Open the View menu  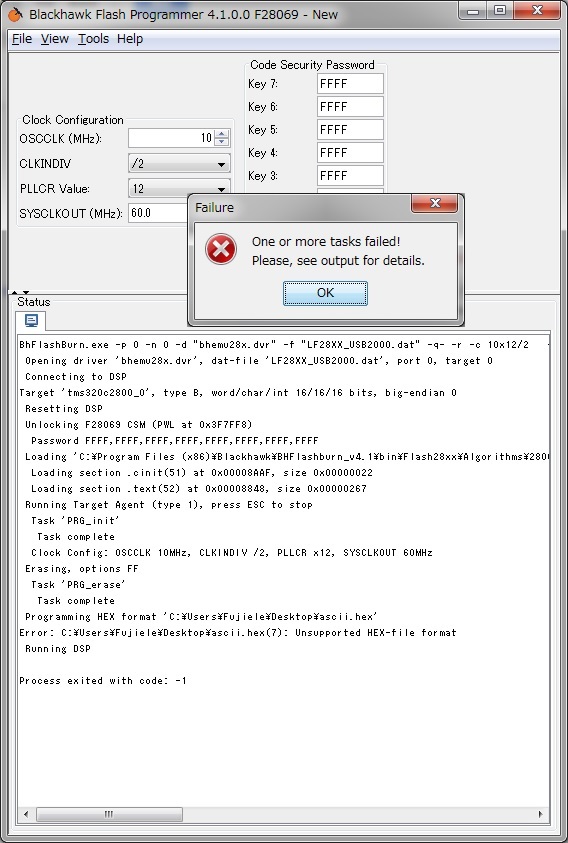[54, 39]
